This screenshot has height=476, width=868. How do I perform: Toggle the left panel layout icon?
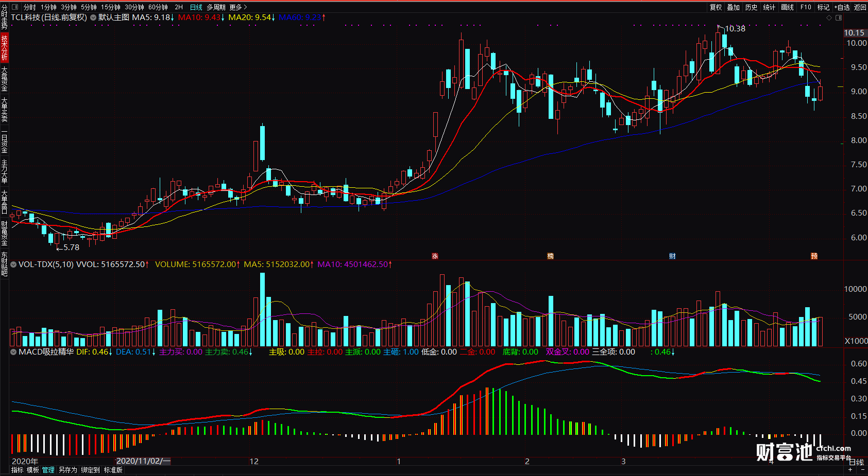14,7
